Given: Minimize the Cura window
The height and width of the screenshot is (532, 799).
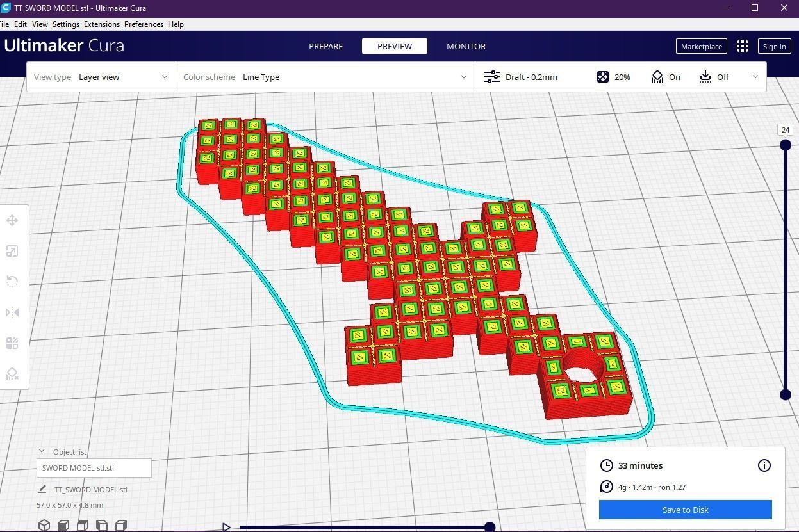Looking at the screenshot, I should click(726, 8).
